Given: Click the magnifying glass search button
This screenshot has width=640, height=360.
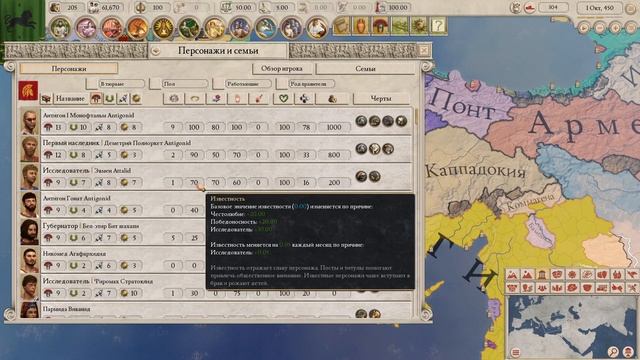Looking at the screenshot, I should [613, 351].
